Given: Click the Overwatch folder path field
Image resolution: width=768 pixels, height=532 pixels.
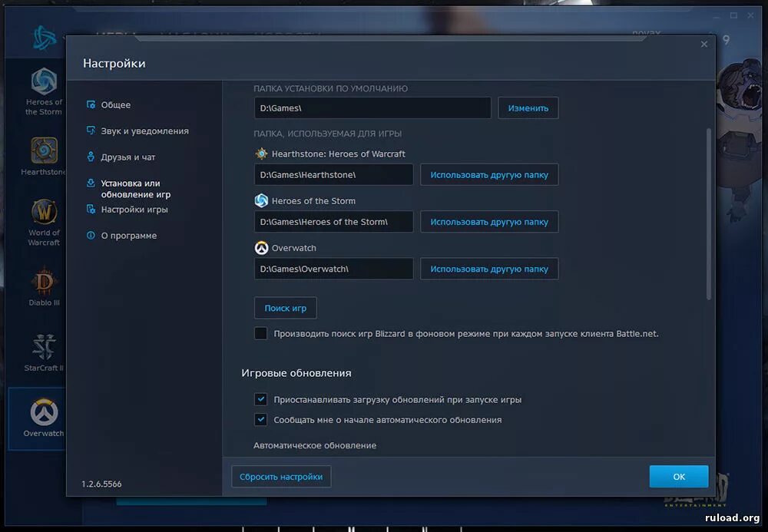Looking at the screenshot, I should [x=333, y=269].
